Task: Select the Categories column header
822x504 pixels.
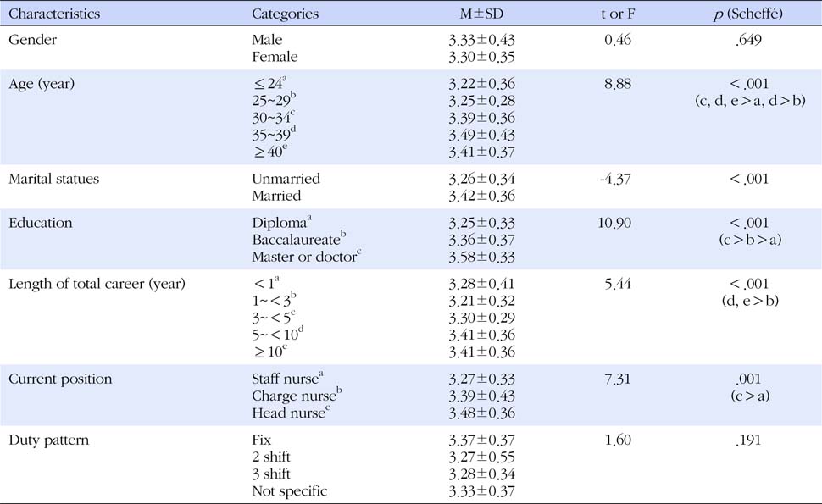Action: (x=285, y=14)
